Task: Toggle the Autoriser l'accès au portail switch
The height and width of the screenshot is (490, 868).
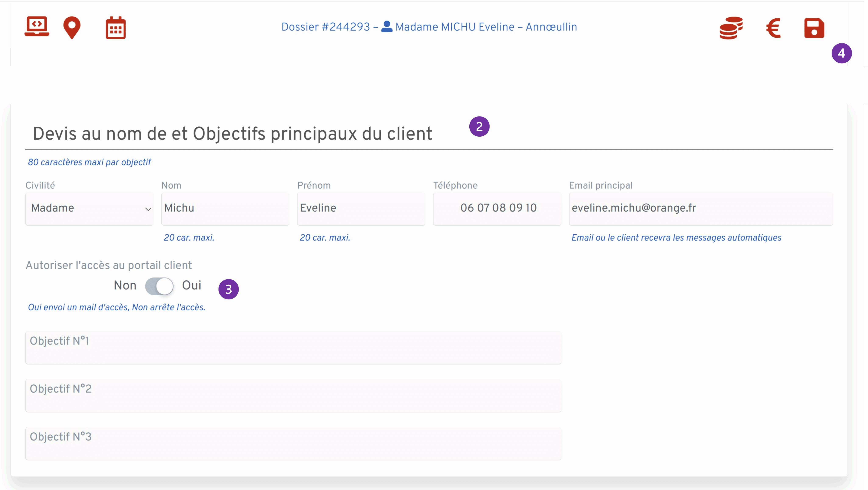Action: pos(159,286)
